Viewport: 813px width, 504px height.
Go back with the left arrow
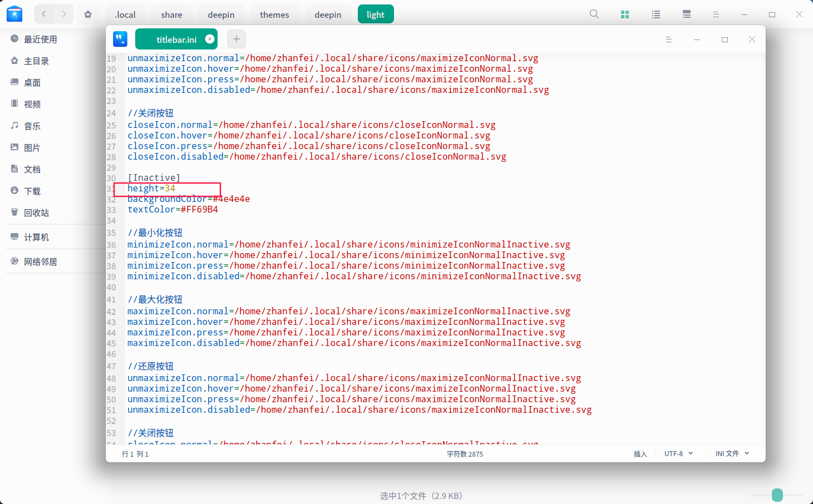(x=44, y=14)
